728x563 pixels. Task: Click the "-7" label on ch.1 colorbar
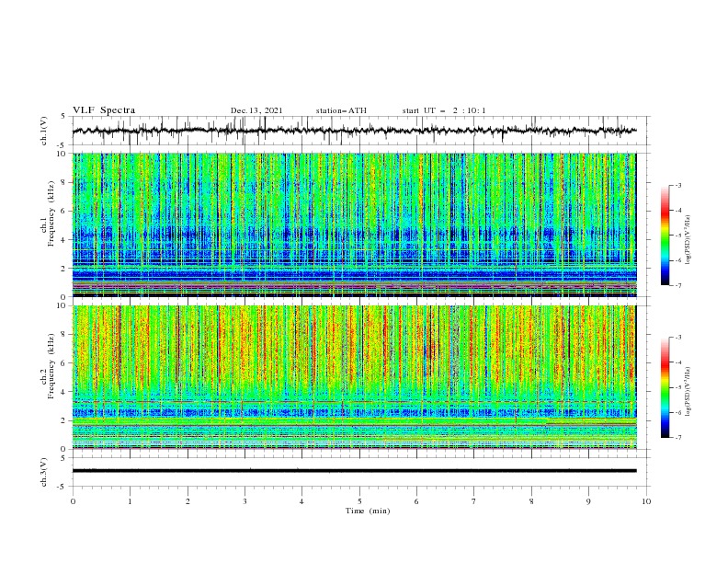click(678, 286)
